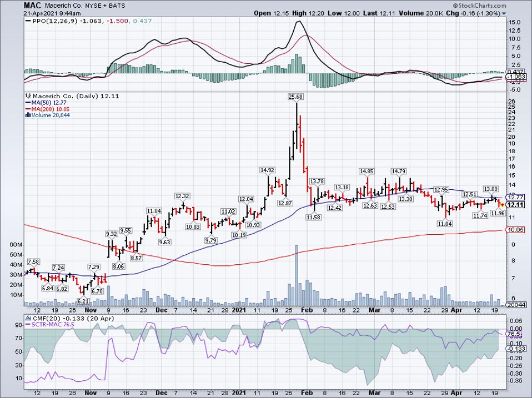Click the 8.06 low price label
The image size is (532, 398).
point(119,266)
